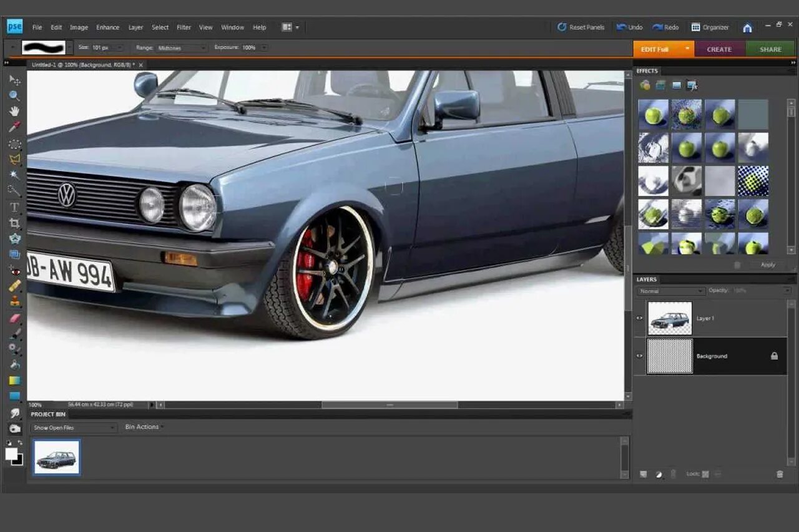Select the Magic Wand tool
Image resolution: width=799 pixels, height=532 pixels.
tap(14, 175)
